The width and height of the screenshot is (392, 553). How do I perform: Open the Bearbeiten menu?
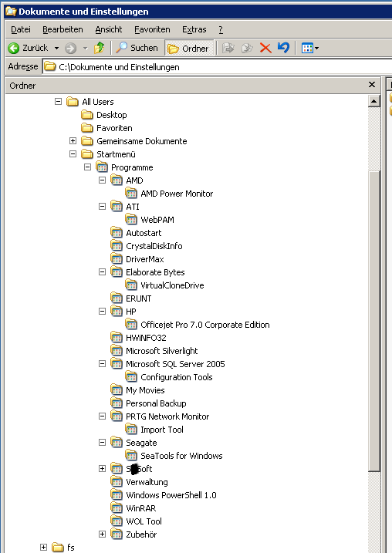point(63,29)
